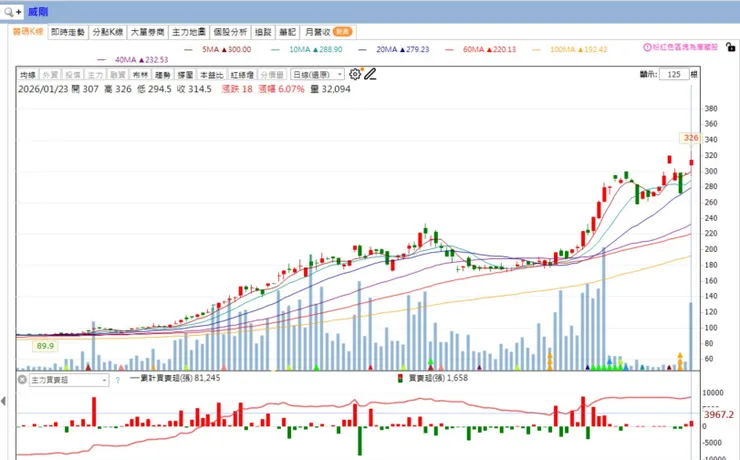Switch to the 即時走勢 tab
Viewport: 740px width, 460px height.
68,32
